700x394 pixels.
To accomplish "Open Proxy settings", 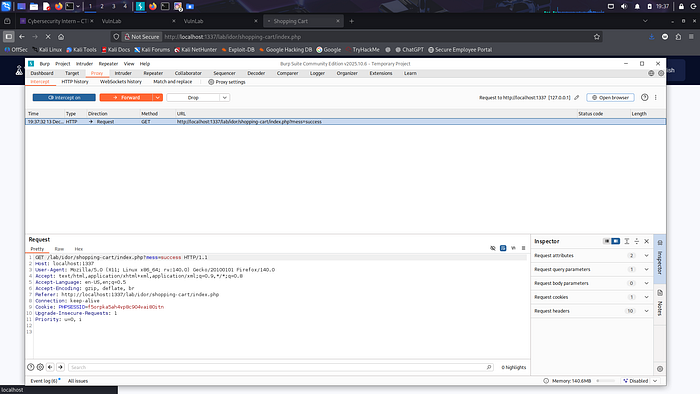I will point(227,82).
